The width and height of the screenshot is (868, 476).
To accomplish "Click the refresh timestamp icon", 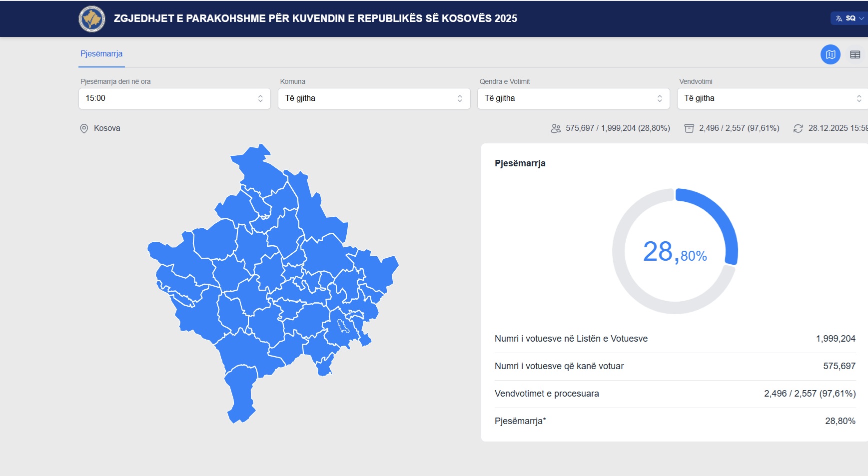I will click(x=798, y=128).
